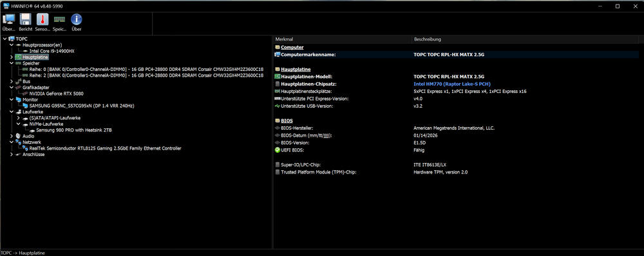644x256 pixels.
Task: Click the BIOS section heading
Action: pyautogui.click(x=287, y=121)
